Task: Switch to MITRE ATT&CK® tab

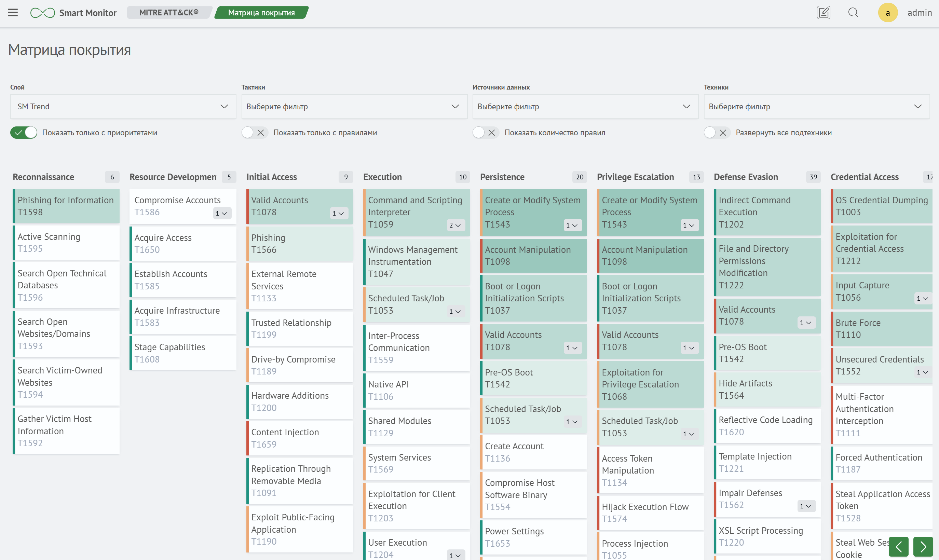Action: coord(168,12)
